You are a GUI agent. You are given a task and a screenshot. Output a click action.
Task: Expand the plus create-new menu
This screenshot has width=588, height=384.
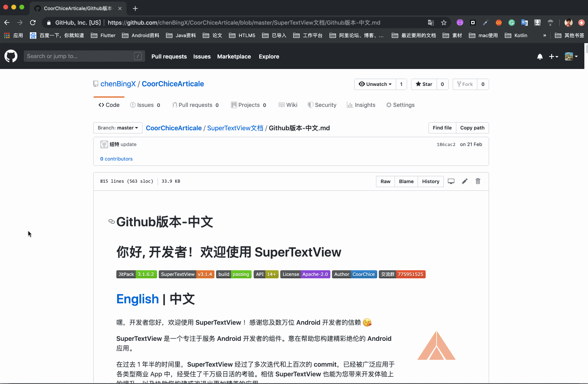(x=554, y=56)
